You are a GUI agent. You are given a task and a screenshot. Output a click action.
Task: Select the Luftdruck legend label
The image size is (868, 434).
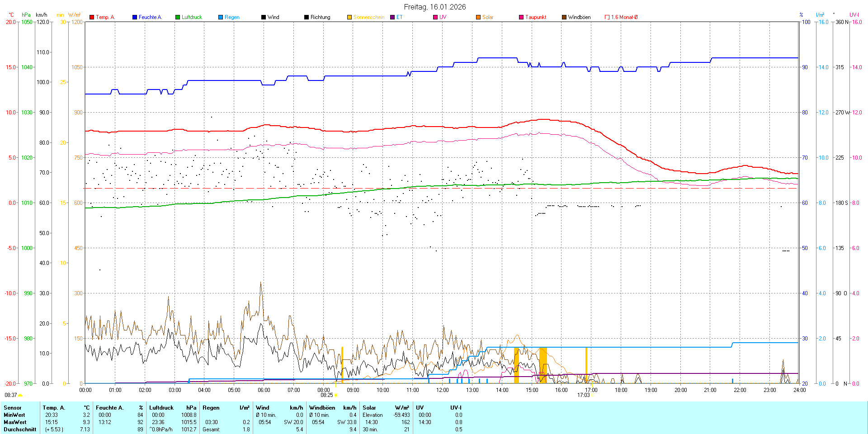coord(192,17)
